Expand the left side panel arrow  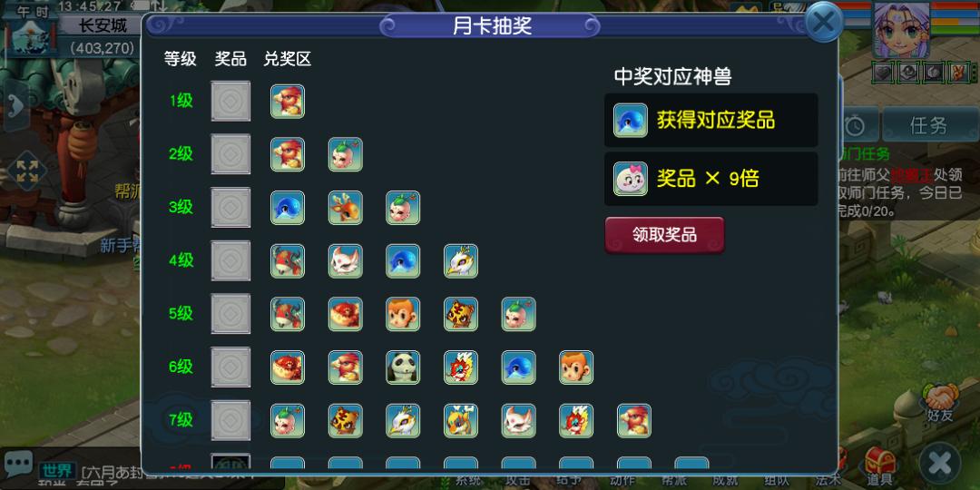coord(15,104)
